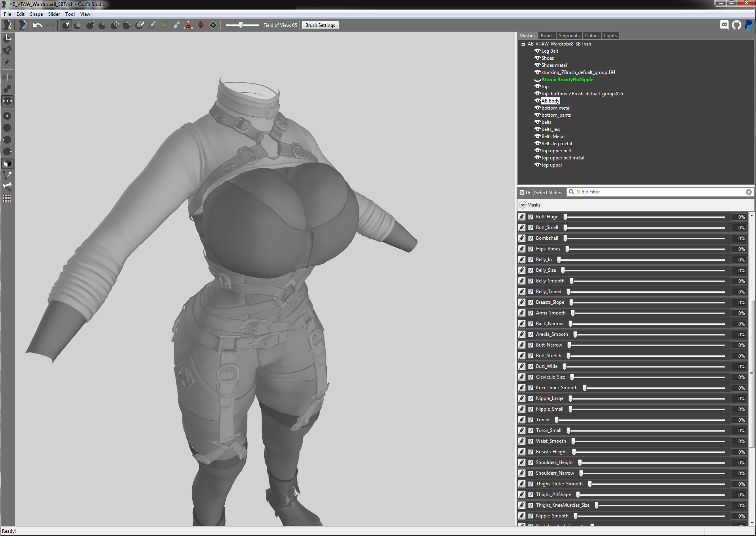Click the New Project icon
Viewport: 756px width, 536px height.
[8, 25]
